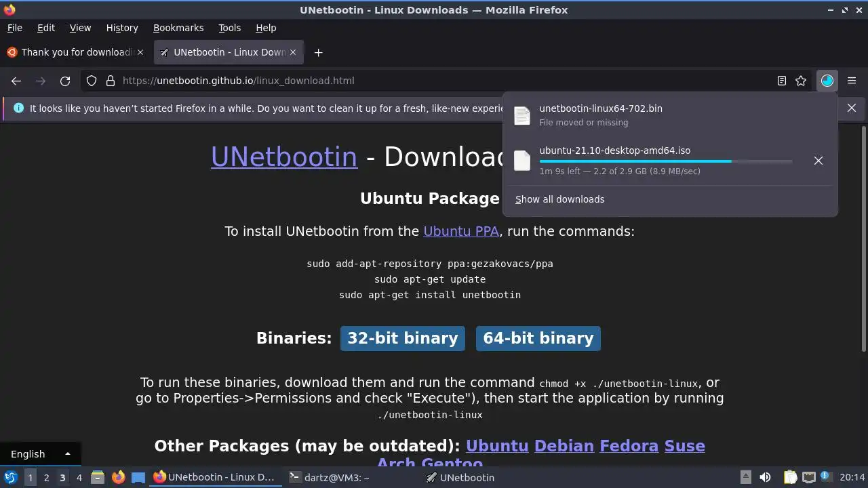Open the View menu
The width and height of the screenshot is (868, 488).
(80, 28)
